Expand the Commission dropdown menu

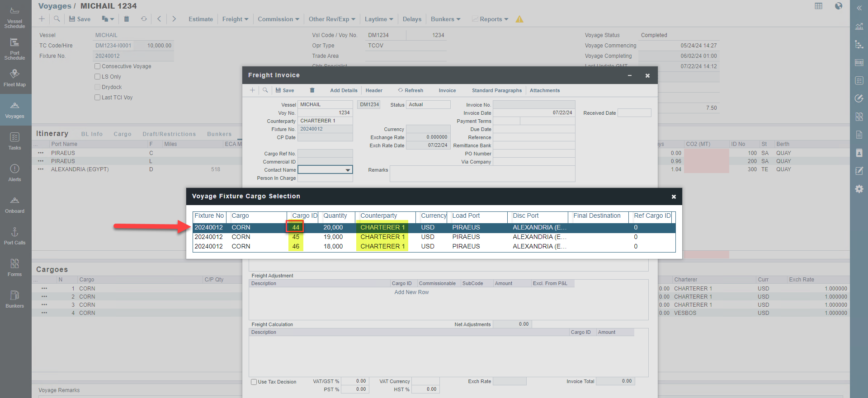coord(278,19)
